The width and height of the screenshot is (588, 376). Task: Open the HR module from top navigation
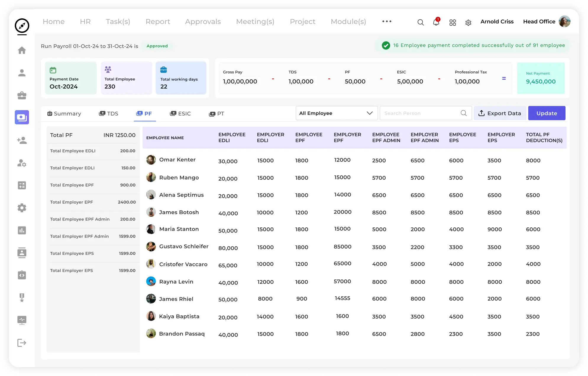[85, 21]
